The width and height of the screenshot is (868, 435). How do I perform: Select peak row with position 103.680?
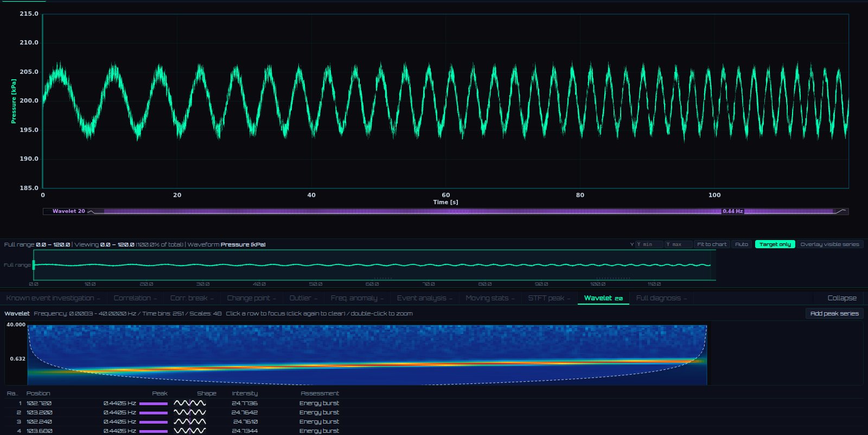pyautogui.click(x=434, y=431)
